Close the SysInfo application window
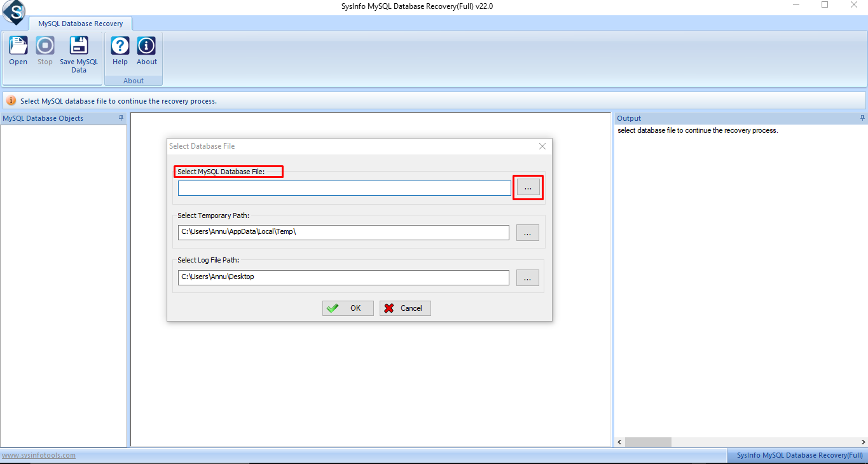This screenshot has width=868, height=464. (x=854, y=5)
